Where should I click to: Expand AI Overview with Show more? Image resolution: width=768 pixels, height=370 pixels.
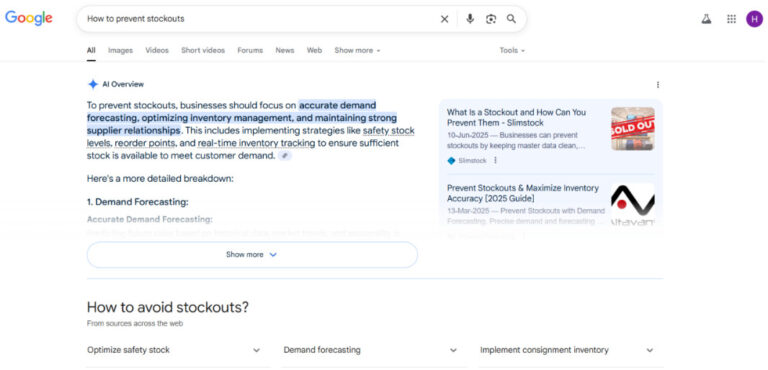252,255
